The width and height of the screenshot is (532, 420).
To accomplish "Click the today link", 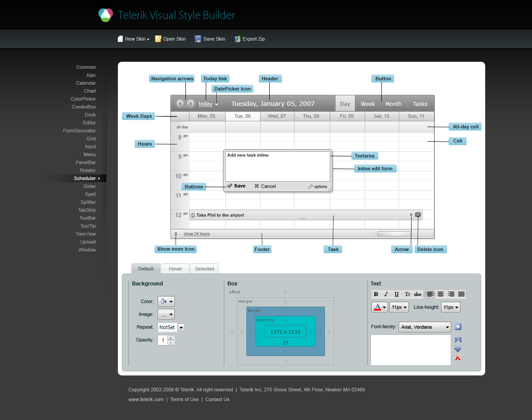I will (205, 104).
